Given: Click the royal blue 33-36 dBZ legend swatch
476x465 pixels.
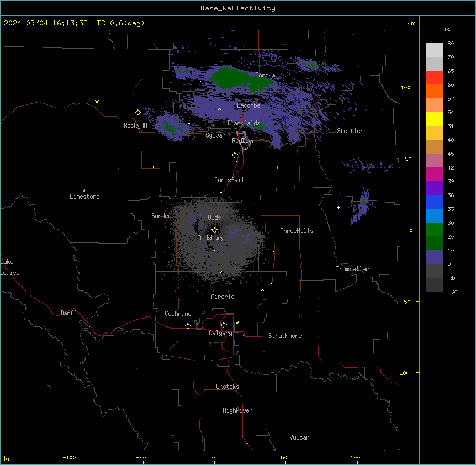Looking at the screenshot, I should (434, 202).
